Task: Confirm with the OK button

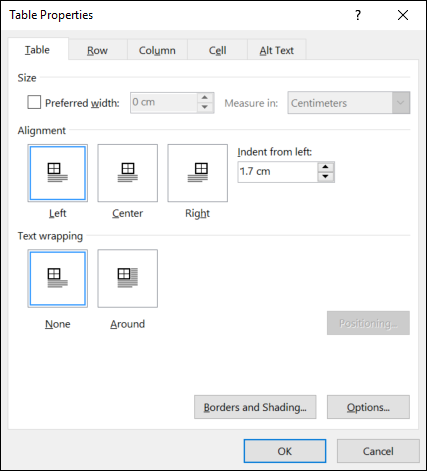Action: coord(285,451)
